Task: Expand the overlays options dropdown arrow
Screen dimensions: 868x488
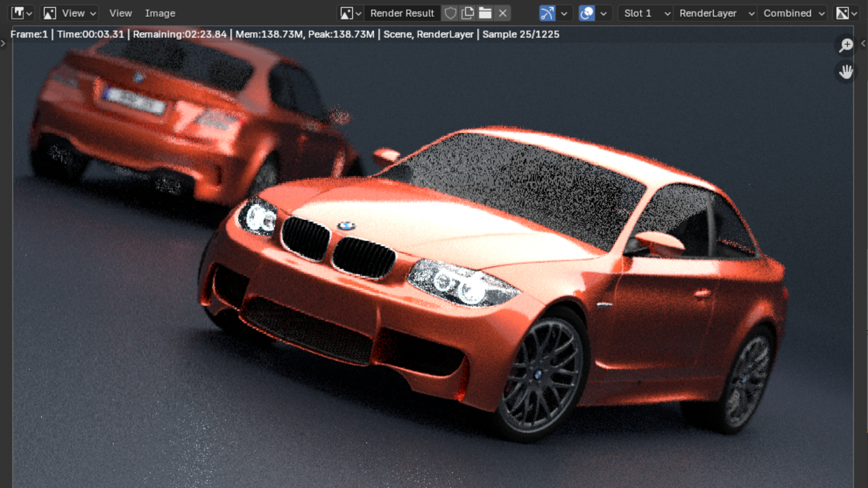Action: tap(604, 14)
